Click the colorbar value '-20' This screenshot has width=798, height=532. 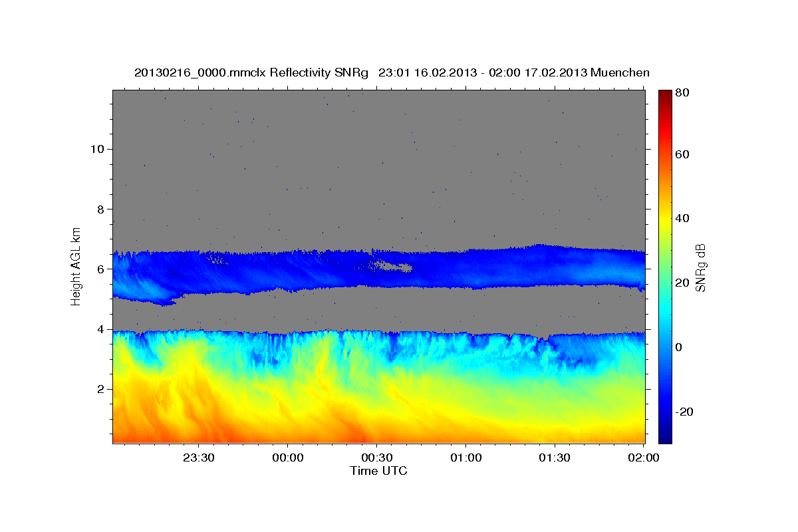pos(684,412)
